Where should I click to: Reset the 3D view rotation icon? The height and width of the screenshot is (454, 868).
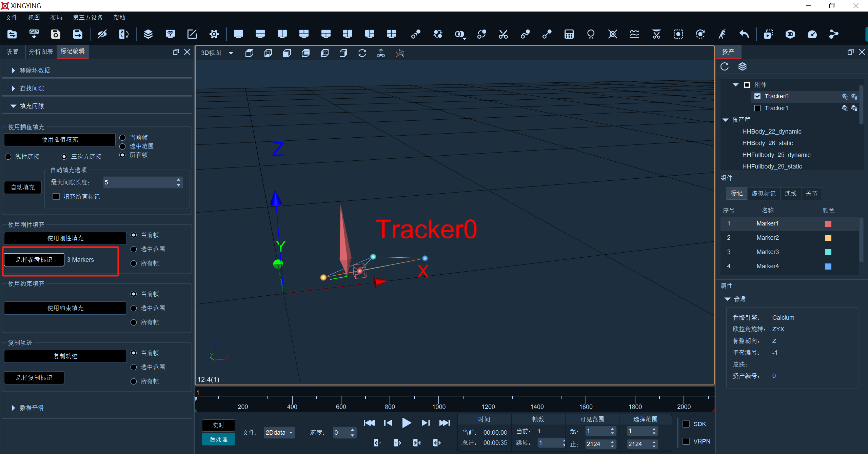point(362,53)
